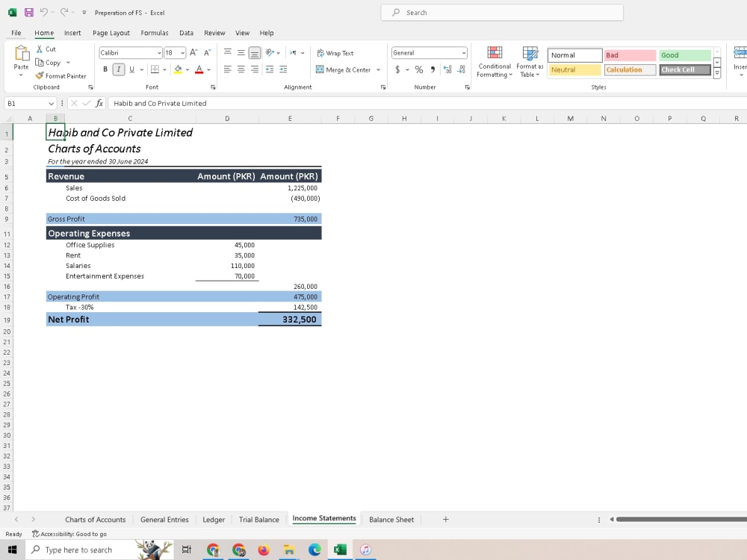Apply comma style number format
Image resolution: width=747 pixels, height=560 pixels.
433,69
